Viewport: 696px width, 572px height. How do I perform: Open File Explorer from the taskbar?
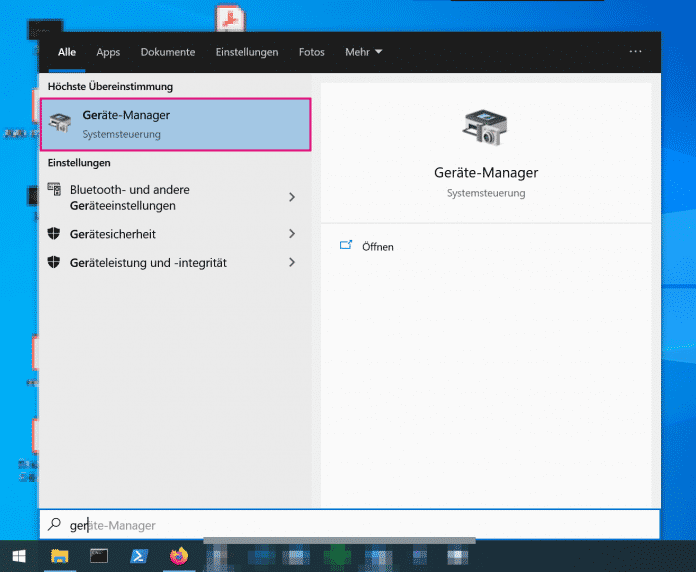59,555
